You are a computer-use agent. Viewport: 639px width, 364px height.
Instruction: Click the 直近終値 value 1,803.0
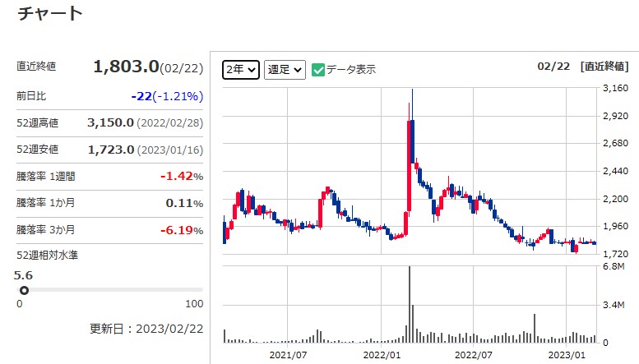126,67
